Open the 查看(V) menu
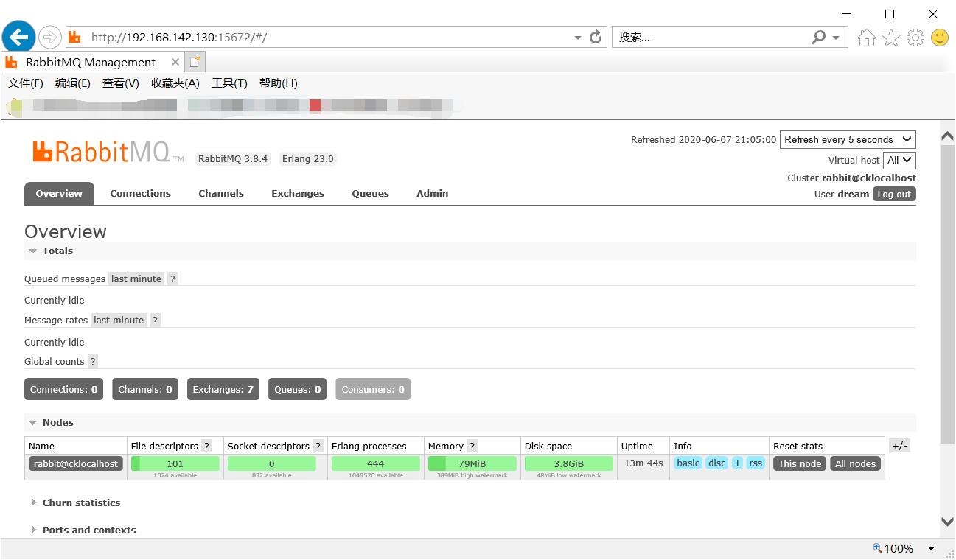The height and width of the screenshot is (560, 956). pyautogui.click(x=121, y=83)
